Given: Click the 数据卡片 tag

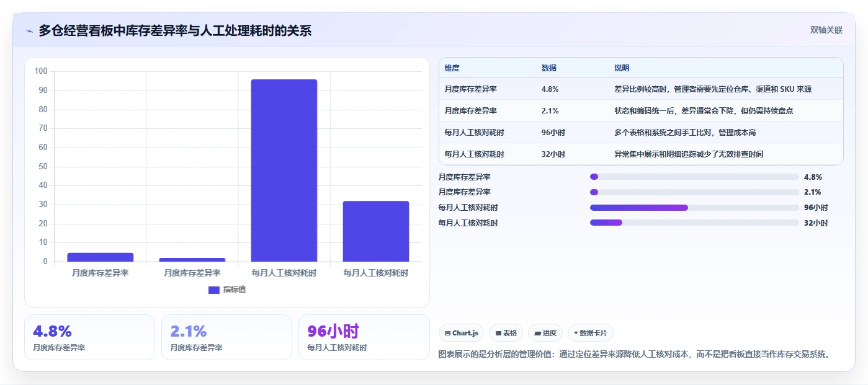Looking at the screenshot, I should [x=590, y=333].
